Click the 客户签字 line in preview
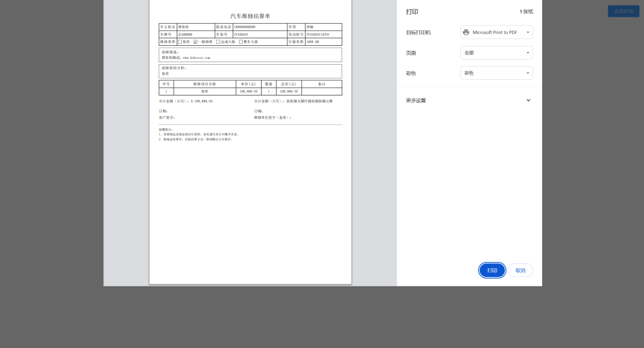644x348 pixels. pyautogui.click(x=167, y=117)
